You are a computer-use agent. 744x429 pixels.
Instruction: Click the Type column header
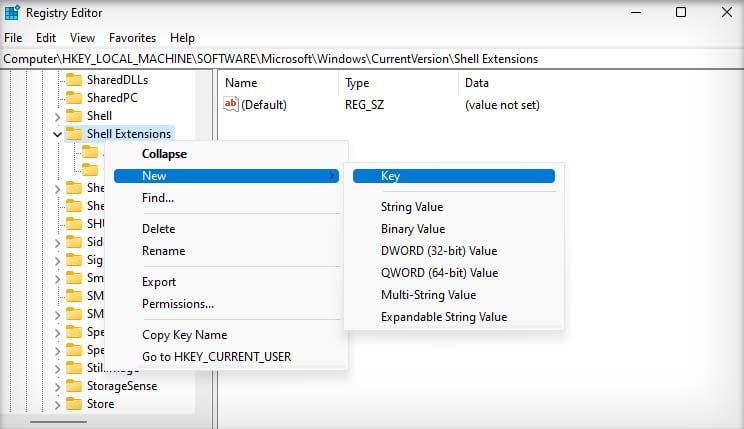point(399,83)
